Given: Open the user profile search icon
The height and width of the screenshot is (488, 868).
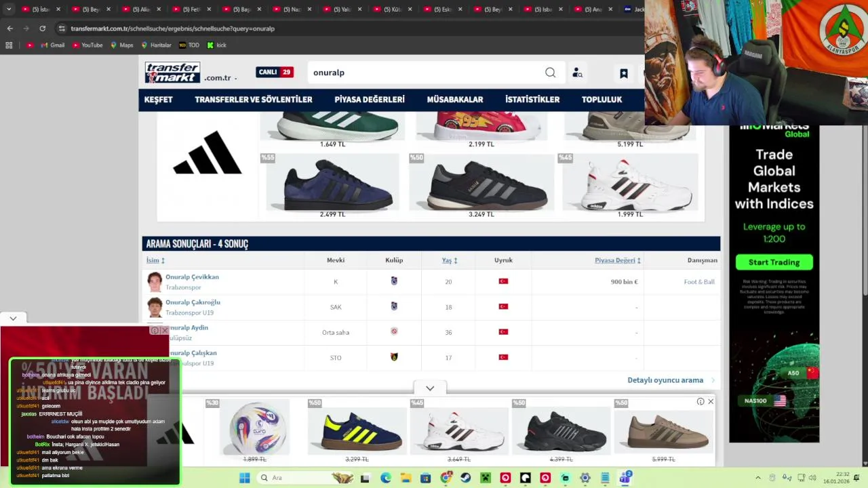Looking at the screenshot, I should (x=577, y=73).
